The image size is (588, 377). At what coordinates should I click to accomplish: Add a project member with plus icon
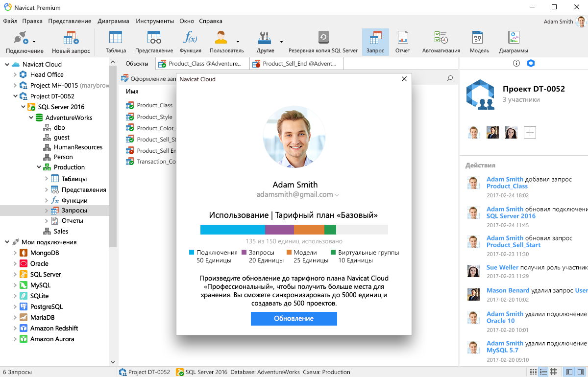click(x=530, y=132)
